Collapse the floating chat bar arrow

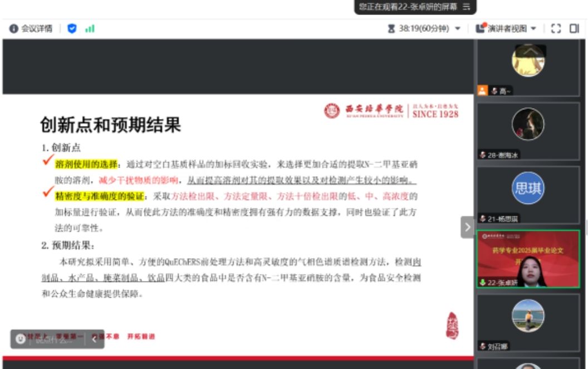[94, 339]
